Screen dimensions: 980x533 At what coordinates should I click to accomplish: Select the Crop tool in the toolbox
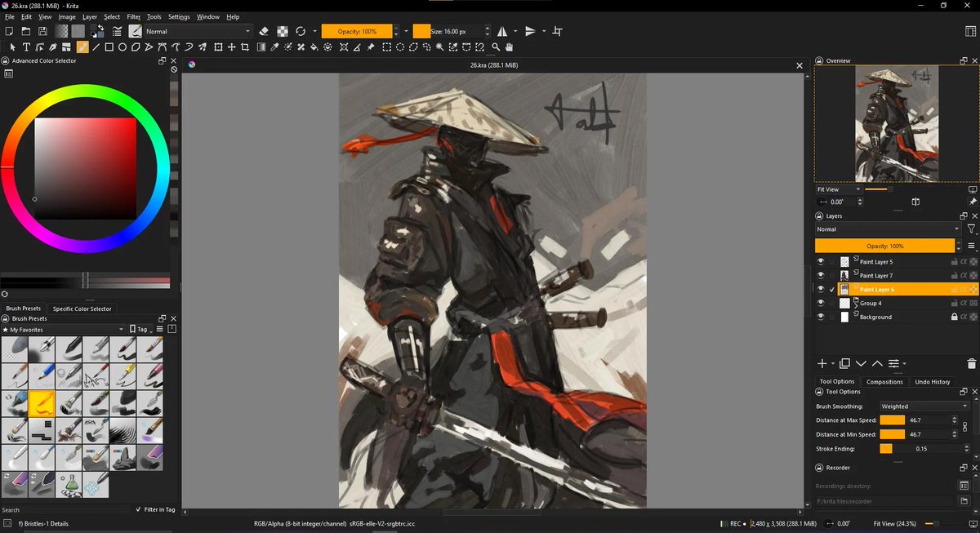245,47
